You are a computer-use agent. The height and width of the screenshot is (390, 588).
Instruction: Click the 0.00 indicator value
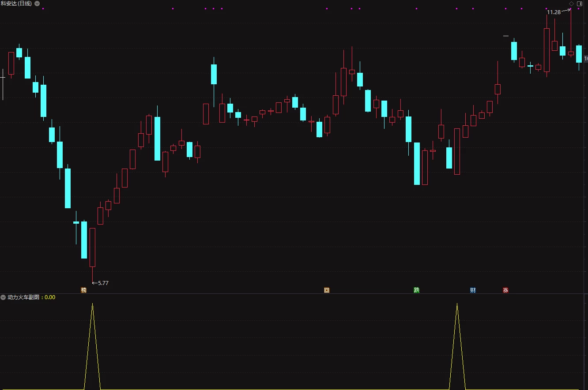50,297
